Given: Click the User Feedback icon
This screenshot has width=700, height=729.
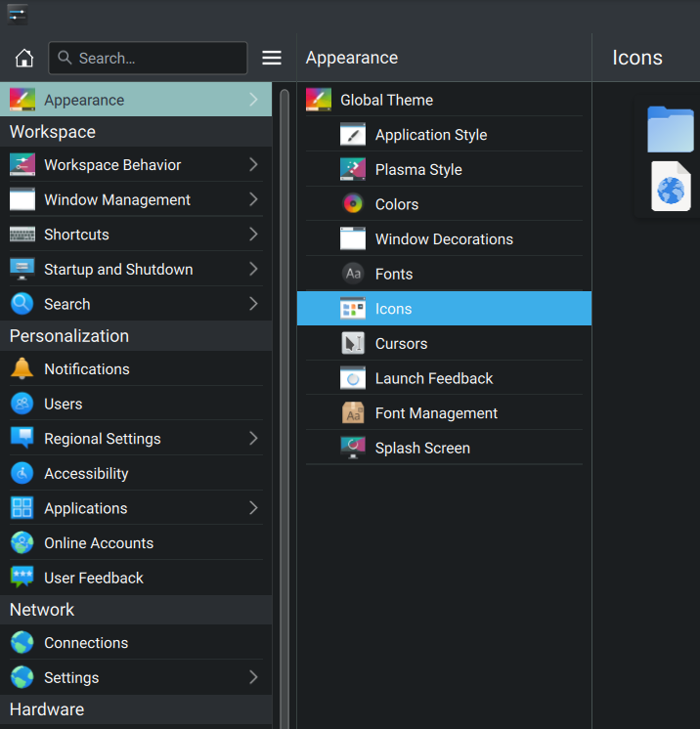Looking at the screenshot, I should (22, 578).
